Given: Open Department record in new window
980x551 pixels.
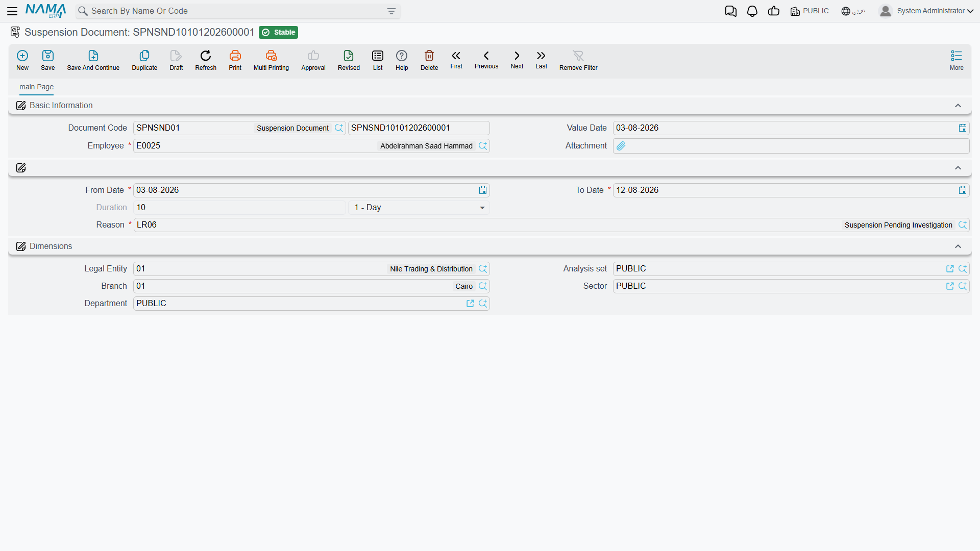Looking at the screenshot, I should (x=470, y=304).
